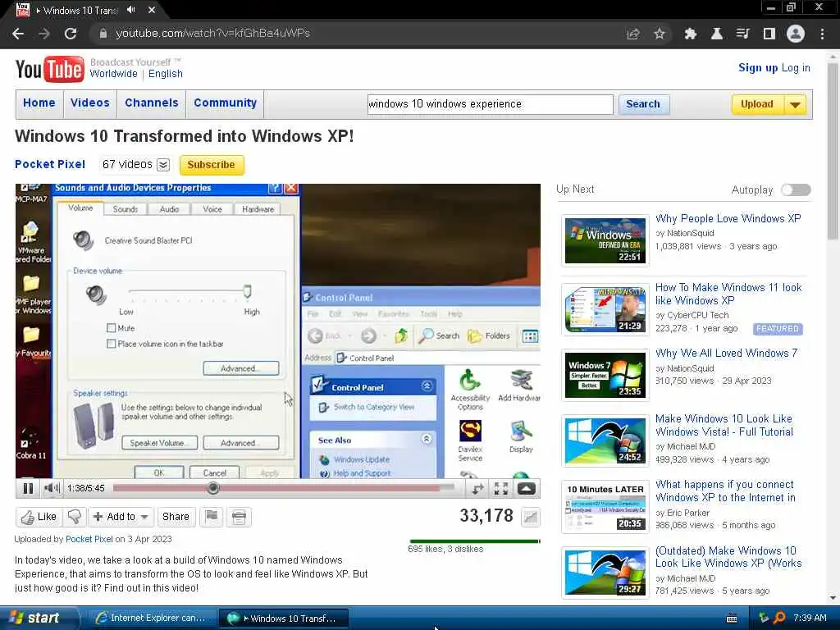
Task: Click the 7:39 AM taskbar clock
Action: (810, 618)
